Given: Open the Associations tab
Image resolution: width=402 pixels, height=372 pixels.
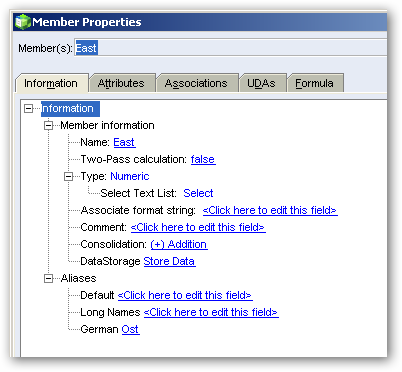Looking at the screenshot, I should pos(196,83).
